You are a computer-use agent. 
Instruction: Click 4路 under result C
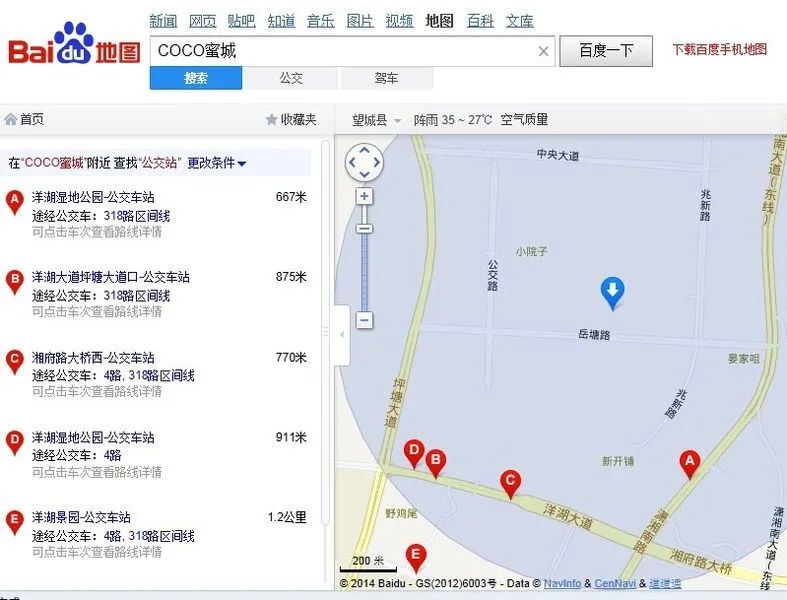(112, 376)
